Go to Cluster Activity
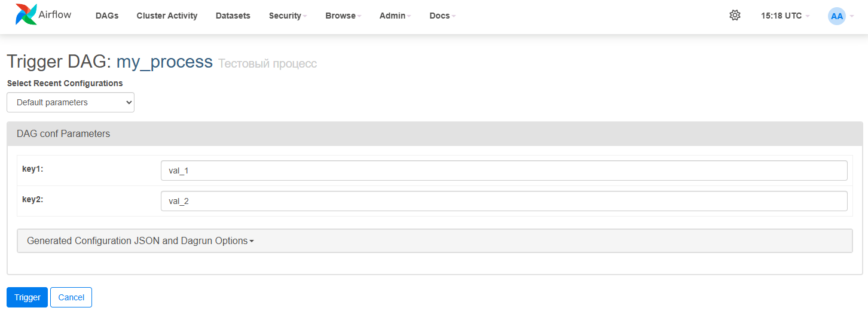The height and width of the screenshot is (335, 868). 167,16
